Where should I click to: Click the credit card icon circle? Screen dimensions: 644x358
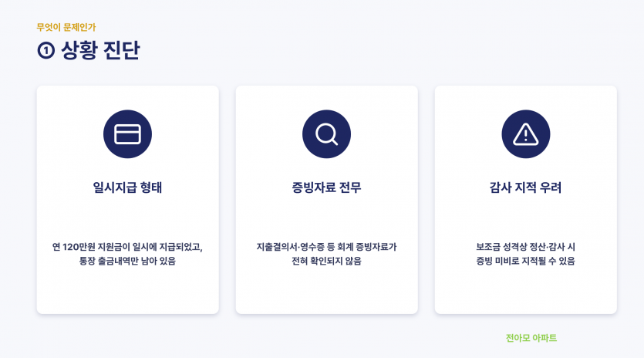(x=127, y=134)
